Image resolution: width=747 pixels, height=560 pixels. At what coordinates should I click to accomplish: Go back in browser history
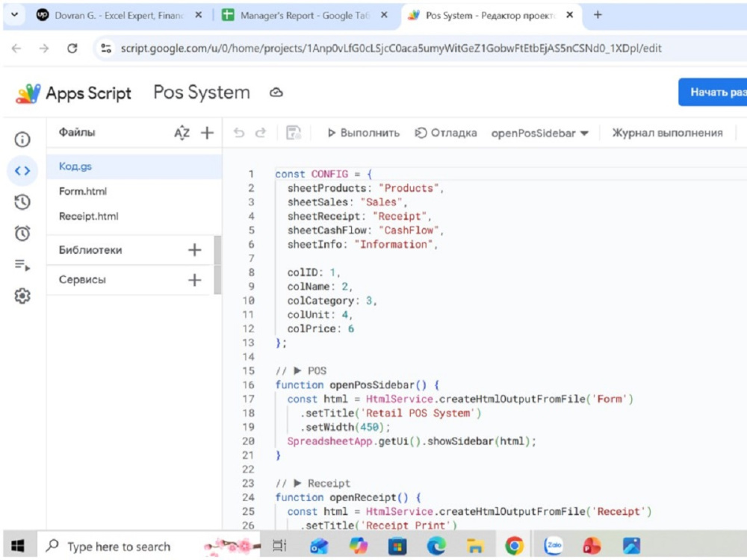point(16,48)
